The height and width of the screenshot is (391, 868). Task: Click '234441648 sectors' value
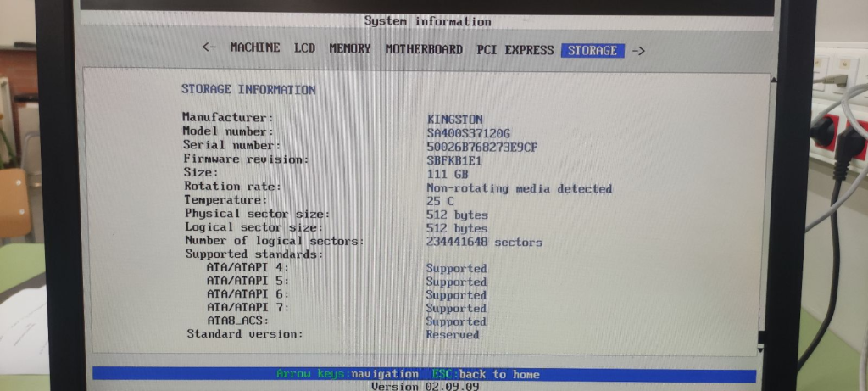(x=484, y=242)
